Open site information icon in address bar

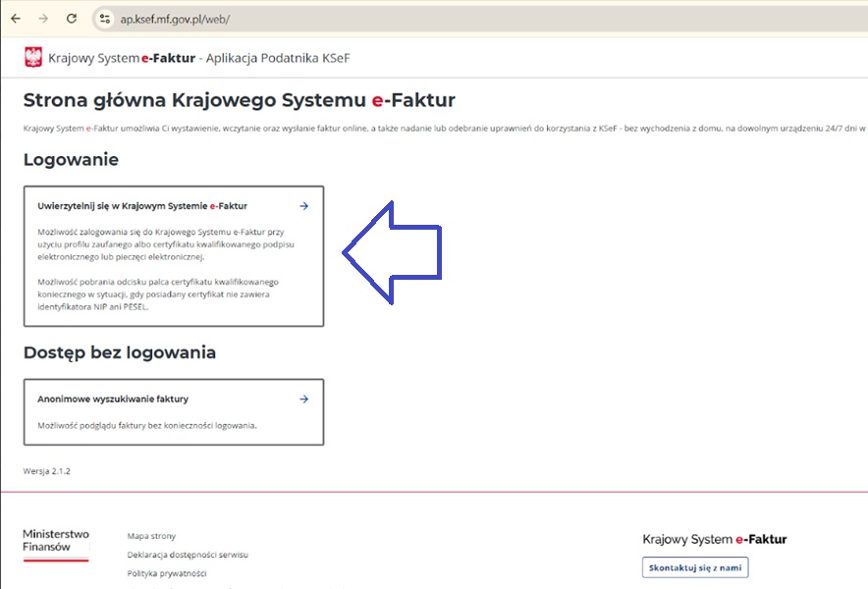(105, 19)
